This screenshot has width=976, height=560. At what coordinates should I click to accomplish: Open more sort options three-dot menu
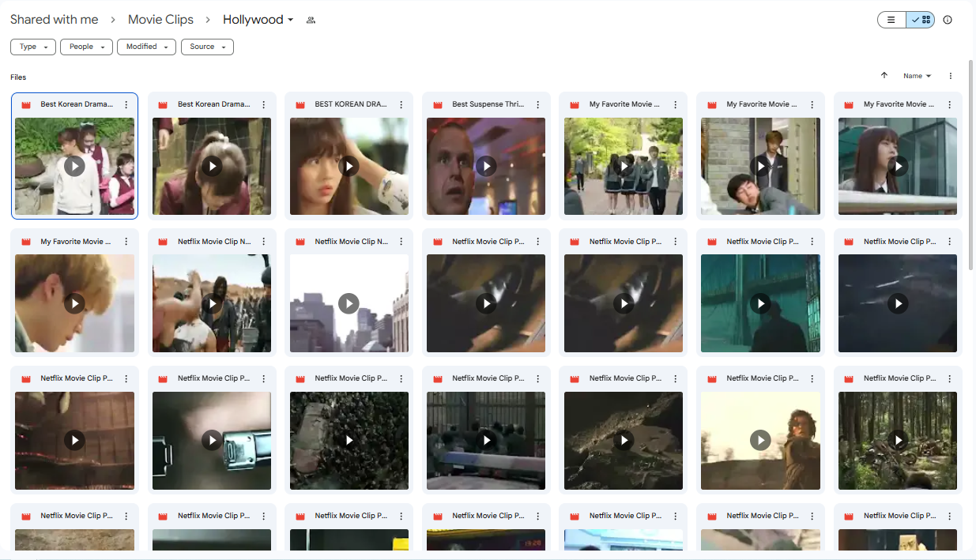point(951,76)
